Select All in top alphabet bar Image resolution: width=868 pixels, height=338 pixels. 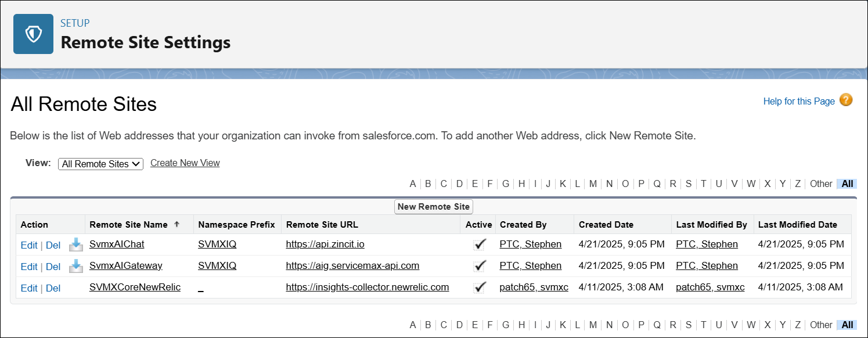click(x=847, y=184)
